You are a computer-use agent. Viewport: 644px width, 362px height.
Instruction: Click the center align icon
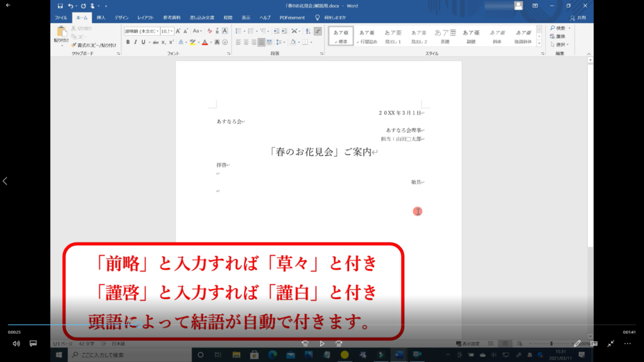tap(247, 42)
